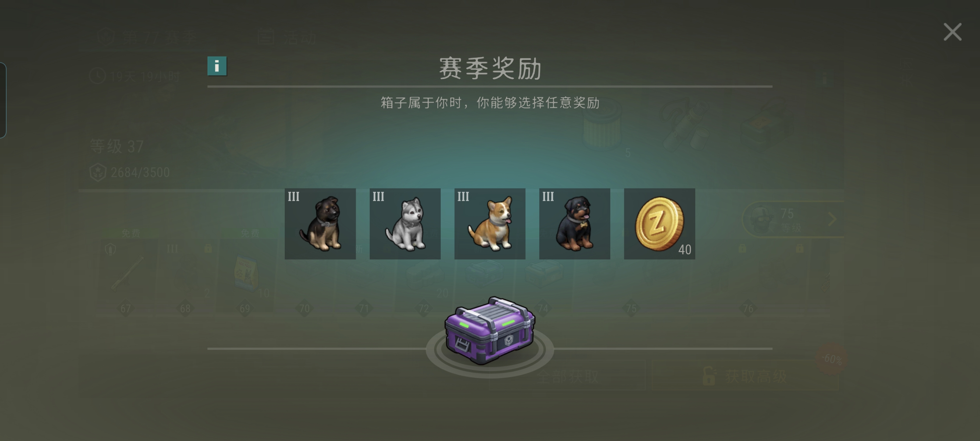Choose the 40 gold coins reward
This screenshot has width=980, height=441.
660,223
